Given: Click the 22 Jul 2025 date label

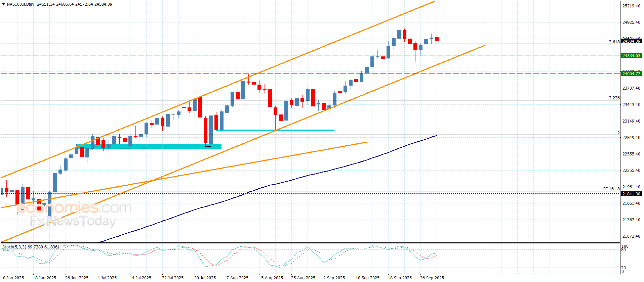Looking at the screenshot, I should 173,278.
